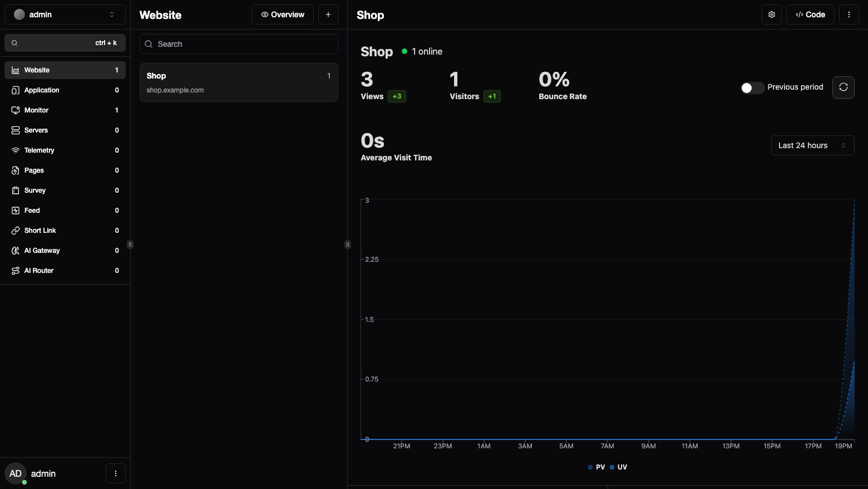Open the Code snippet button
The image size is (868, 489).
pos(810,14)
